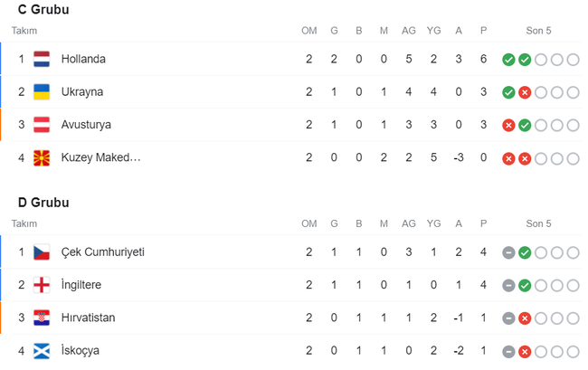588x370 pixels.
Task: Open the Hollanda team link
Action: [x=83, y=60]
